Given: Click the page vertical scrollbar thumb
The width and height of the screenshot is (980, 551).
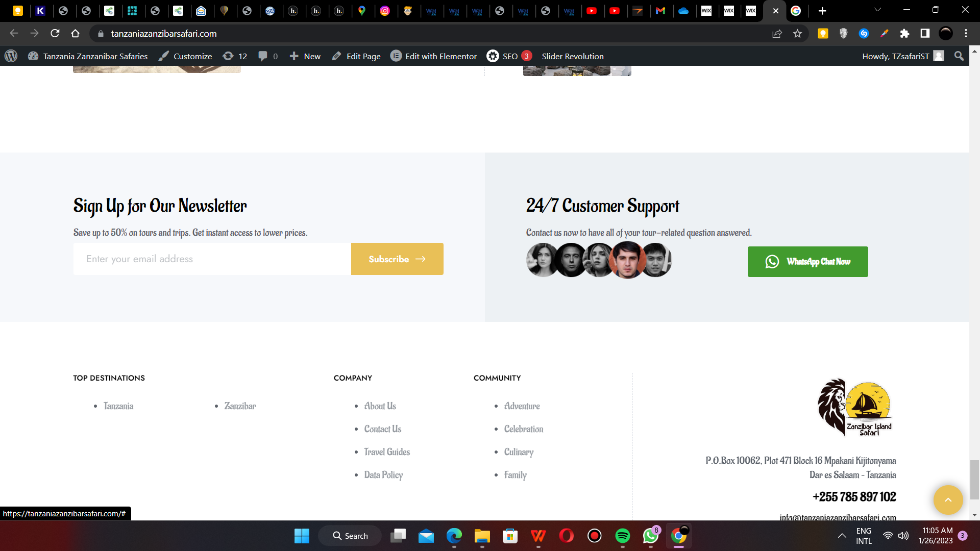Looking at the screenshot, I should click(974, 480).
